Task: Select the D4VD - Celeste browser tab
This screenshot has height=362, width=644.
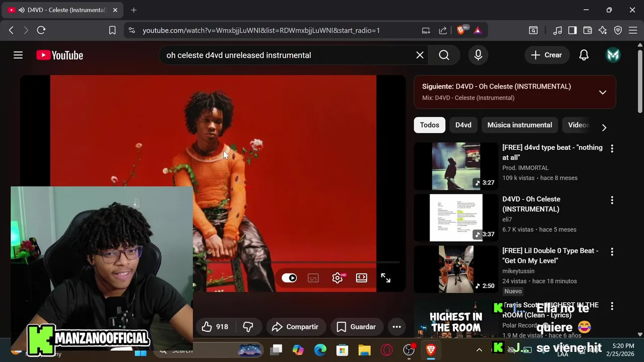Action: point(63,10)
